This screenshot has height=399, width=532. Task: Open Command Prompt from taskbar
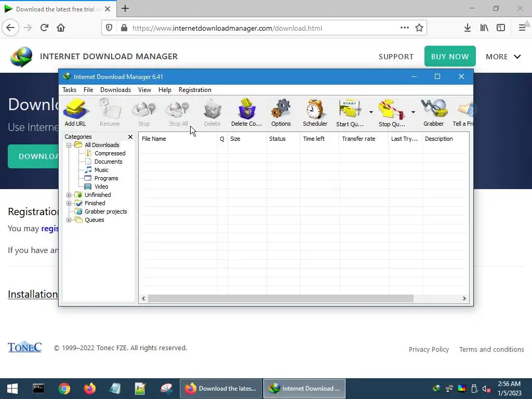[x=38, y=389]
